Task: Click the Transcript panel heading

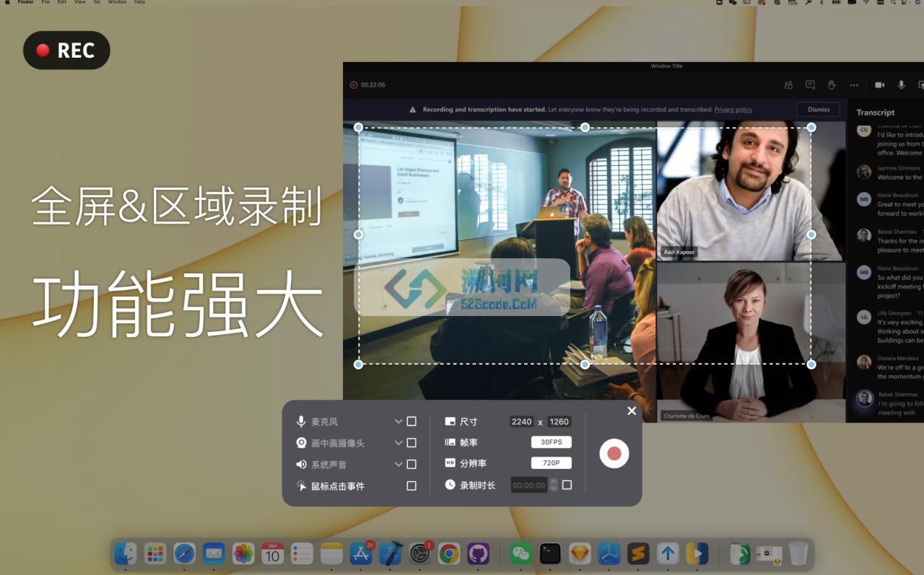Action: [876, 113]
